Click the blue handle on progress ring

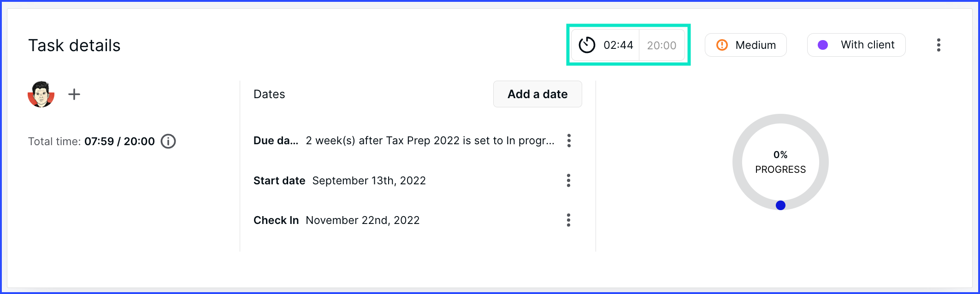point(780,206)
